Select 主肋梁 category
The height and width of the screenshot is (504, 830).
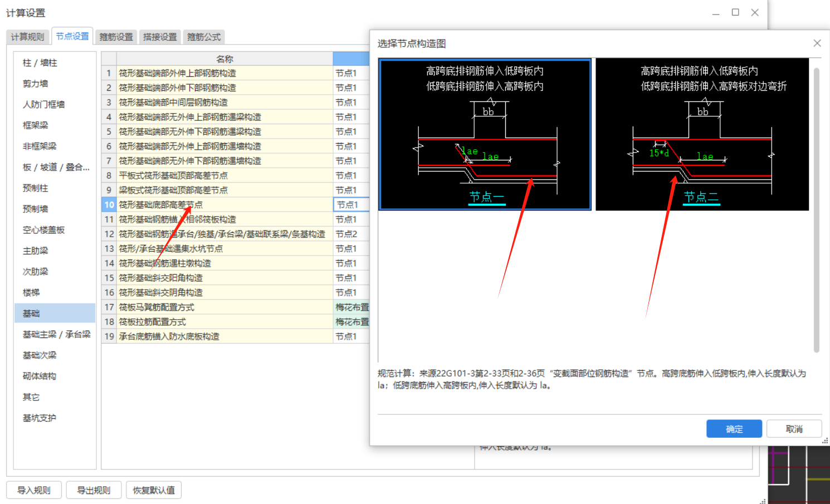(x=55, y=251)
